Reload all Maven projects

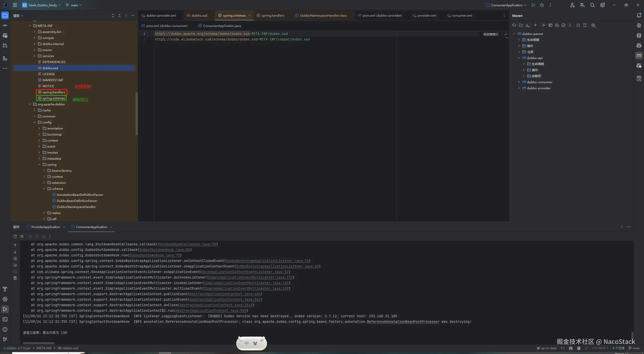514,25
